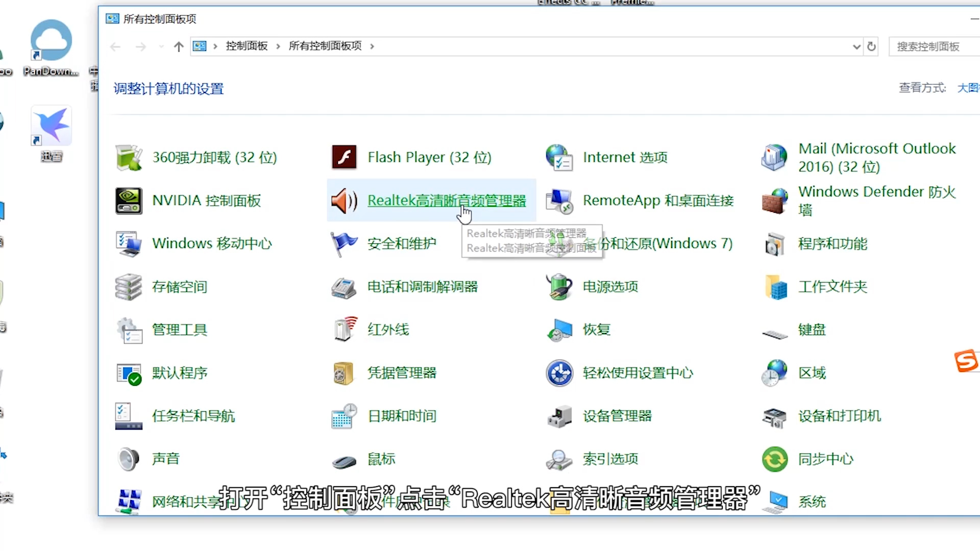This screenshot has height=551, width=980.
Task: Click the 轻松使用设置中心 icon
Action: tap(559, 373)
